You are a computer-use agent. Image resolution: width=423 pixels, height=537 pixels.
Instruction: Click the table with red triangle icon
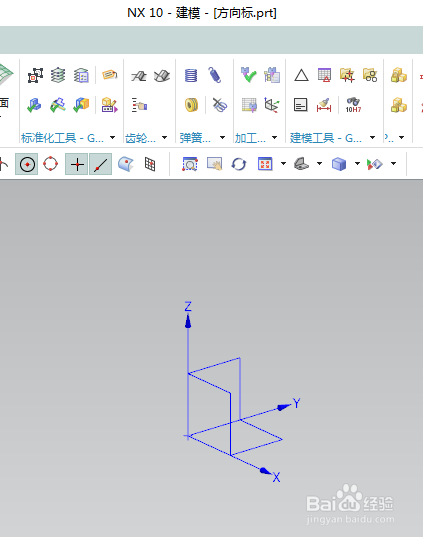324,75
